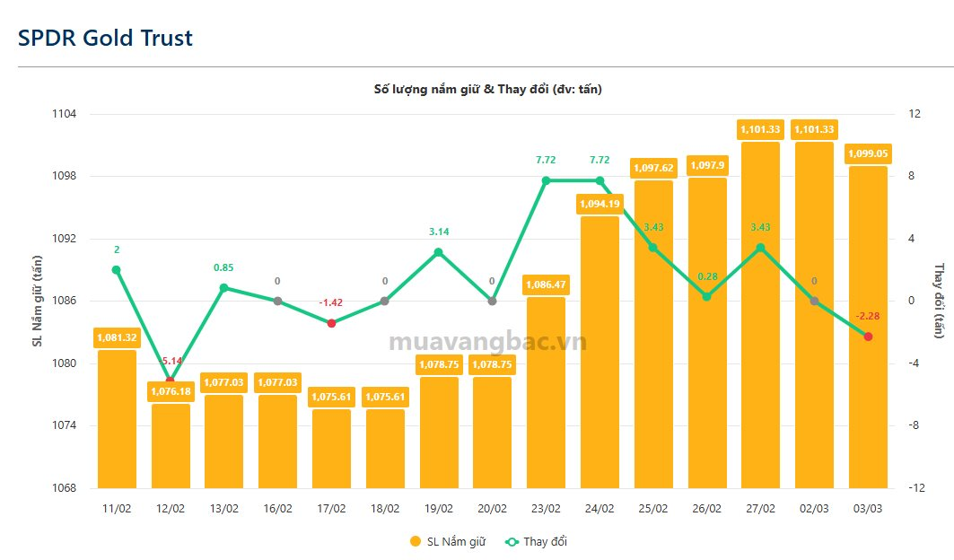Click the red -1.42 marker on 17/02
954x560 pixels.
click(x=331, y=323)
